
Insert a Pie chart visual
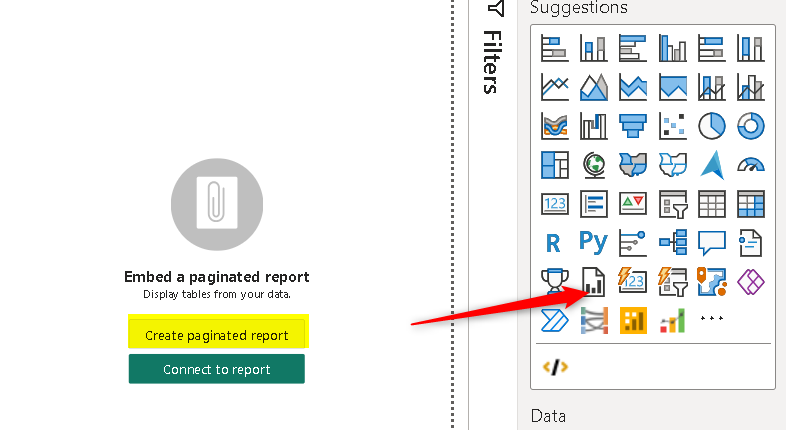(711, 125)
